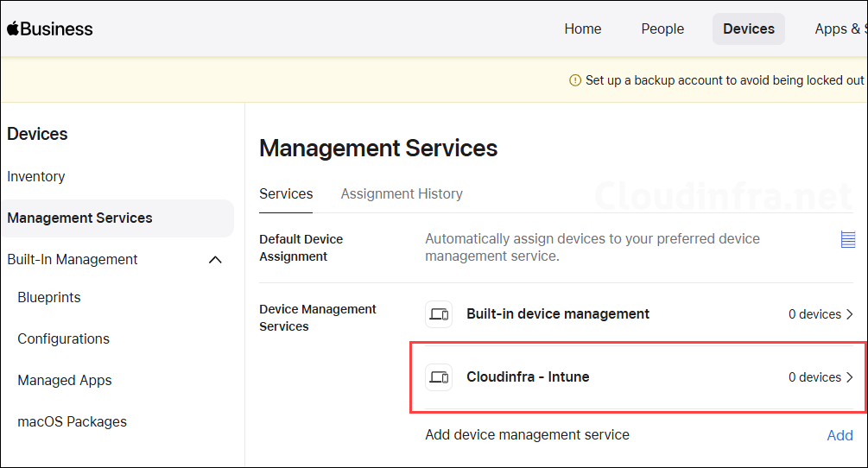Click the Cloudinfra - Intune service name
868x468 pixels.
pos(528,377)
